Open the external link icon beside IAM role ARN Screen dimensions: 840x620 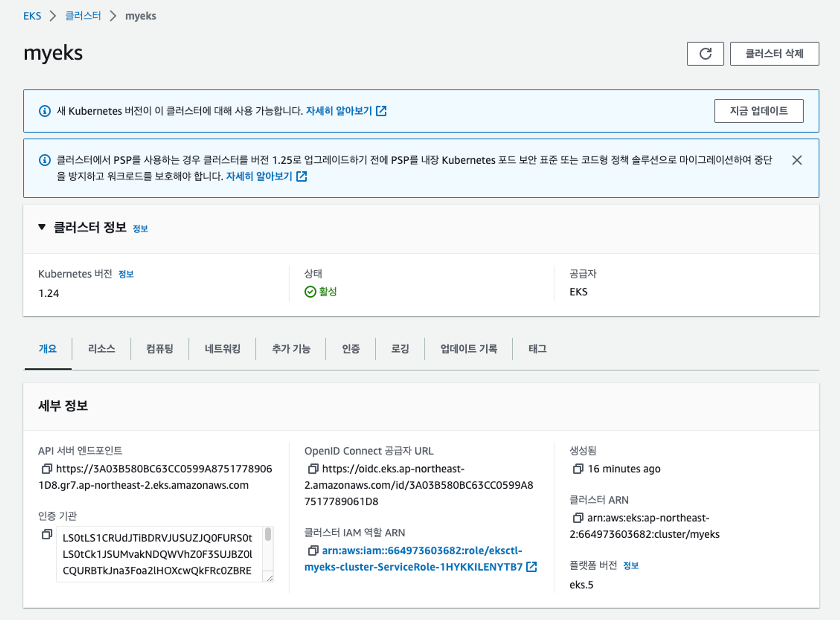click(x=531, y=567)
